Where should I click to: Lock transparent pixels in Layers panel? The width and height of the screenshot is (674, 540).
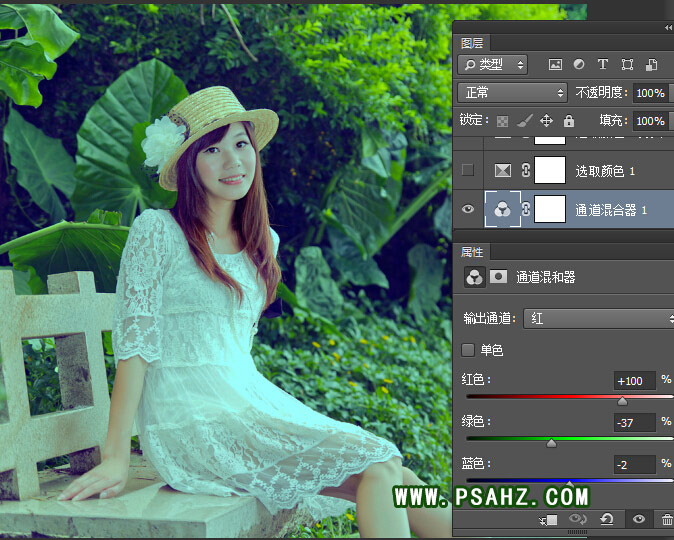(503, 121)
